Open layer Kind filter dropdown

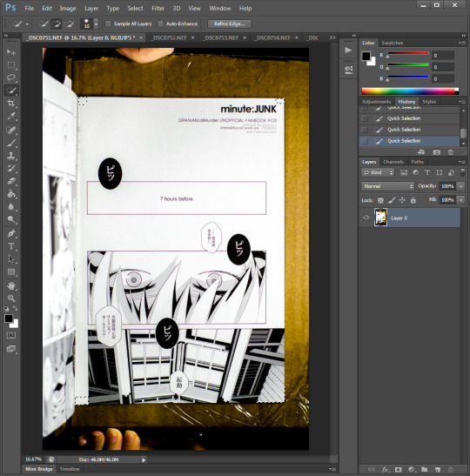click(x=378, y=172)
